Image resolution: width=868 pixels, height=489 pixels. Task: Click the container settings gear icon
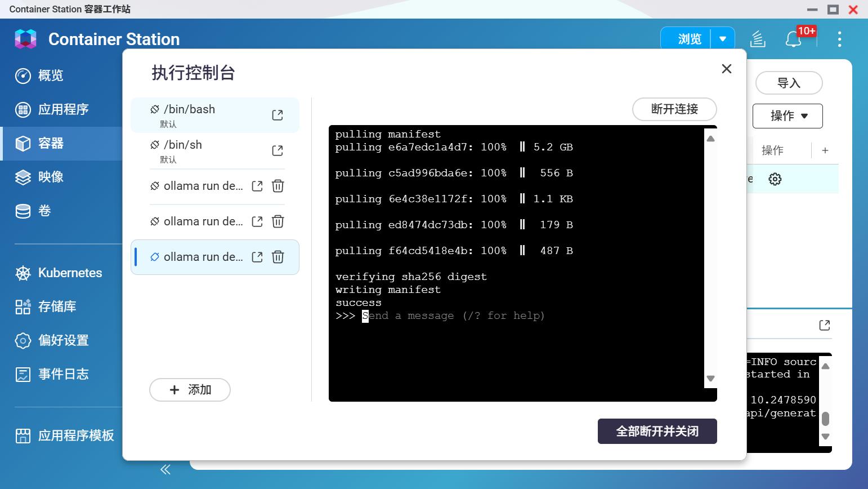[775, 179]
